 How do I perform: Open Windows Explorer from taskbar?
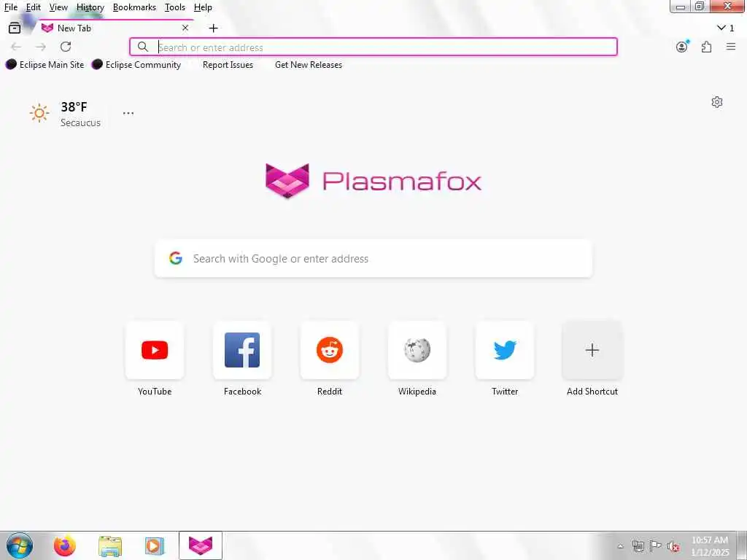110,545
